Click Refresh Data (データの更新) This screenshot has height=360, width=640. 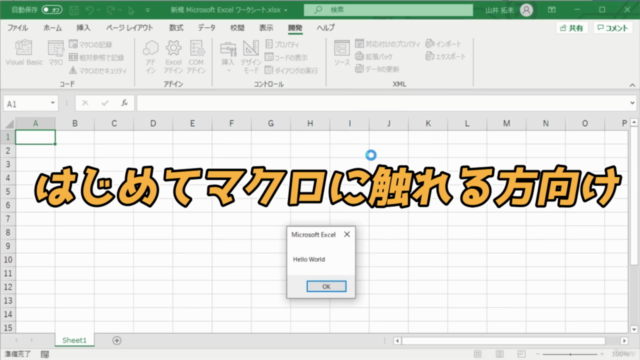(x=377, y=69)
